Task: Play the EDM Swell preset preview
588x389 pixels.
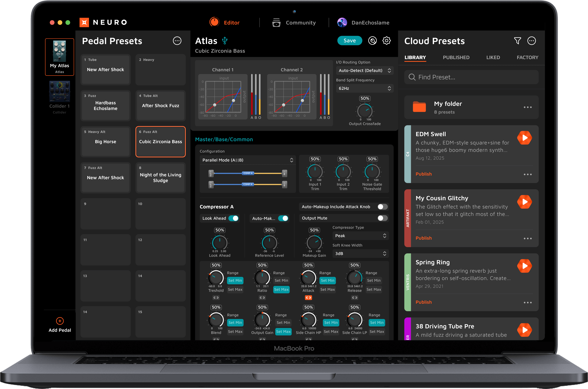Action: click(x=524, y=138)
